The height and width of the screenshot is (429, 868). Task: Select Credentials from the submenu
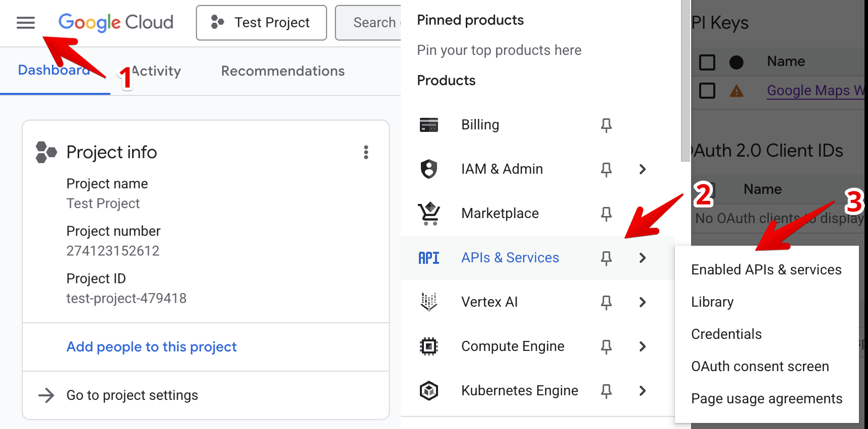tap(726, 334)
